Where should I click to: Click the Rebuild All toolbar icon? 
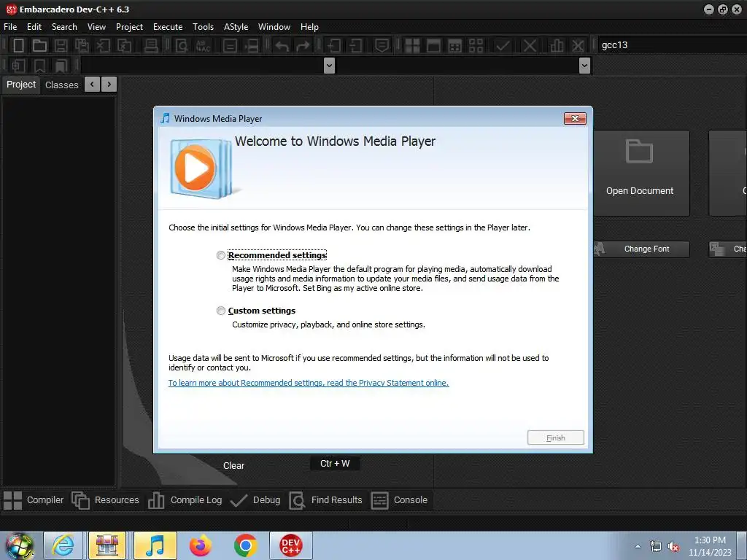(476, 45)
